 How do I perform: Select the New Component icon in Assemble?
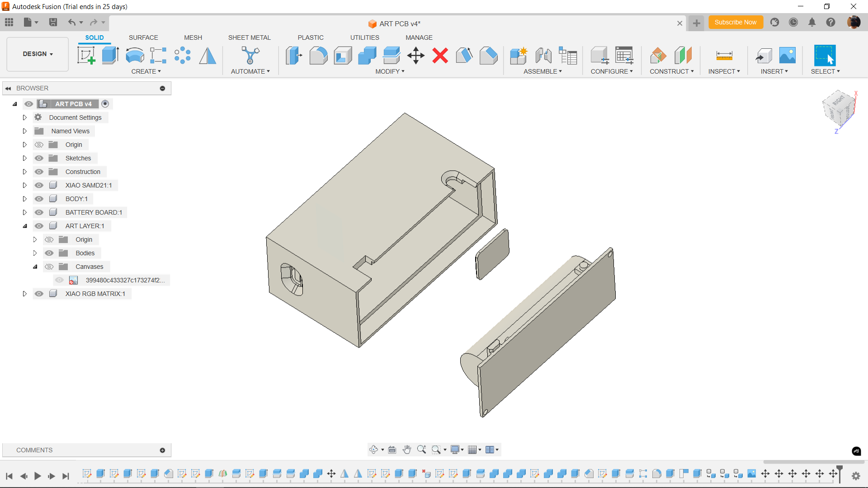point(519,56)
